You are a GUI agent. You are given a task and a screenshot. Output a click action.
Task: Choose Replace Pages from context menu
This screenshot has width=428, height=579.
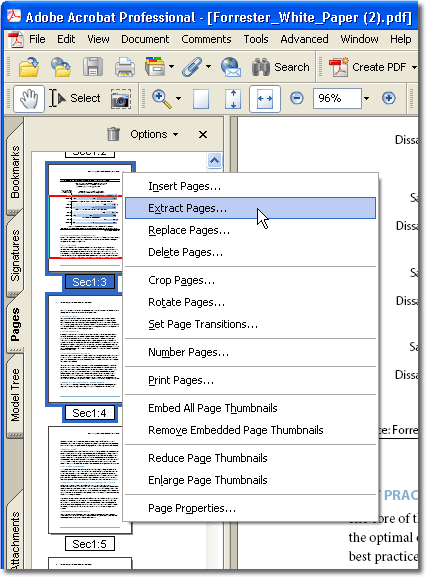point(250,230)
